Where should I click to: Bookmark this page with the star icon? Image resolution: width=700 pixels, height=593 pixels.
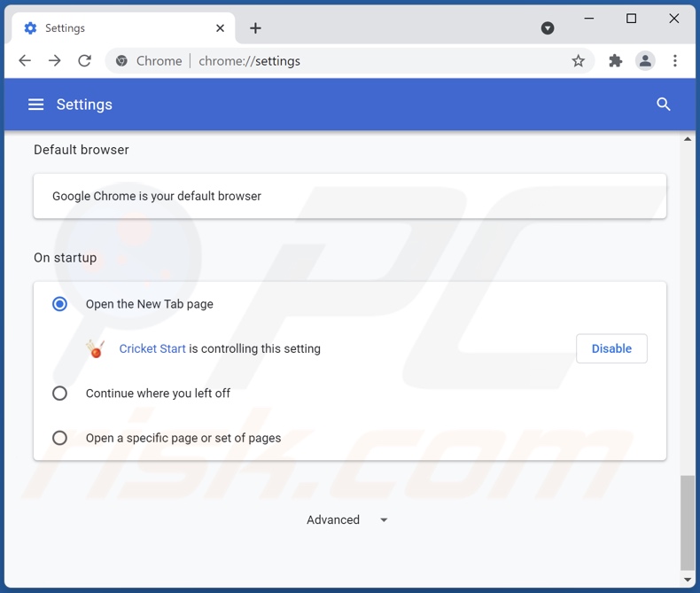click(x=578, y=61)
